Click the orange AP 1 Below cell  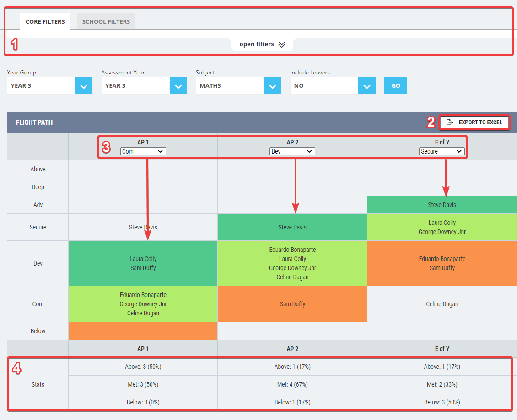tap(143, 331)
